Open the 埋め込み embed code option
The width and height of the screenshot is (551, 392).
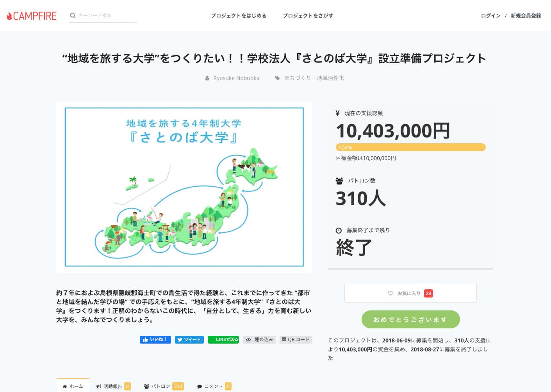click(x=259, y=340)
